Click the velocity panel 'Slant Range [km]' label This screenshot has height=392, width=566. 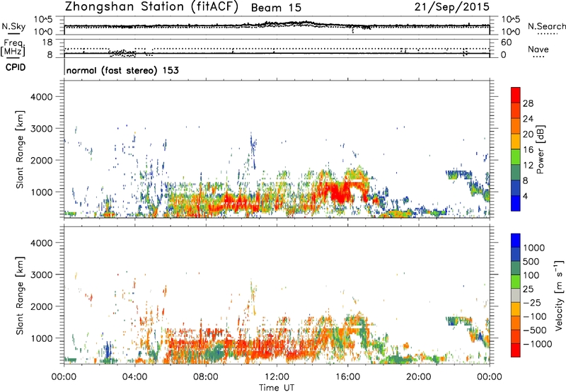coord(20,296)
